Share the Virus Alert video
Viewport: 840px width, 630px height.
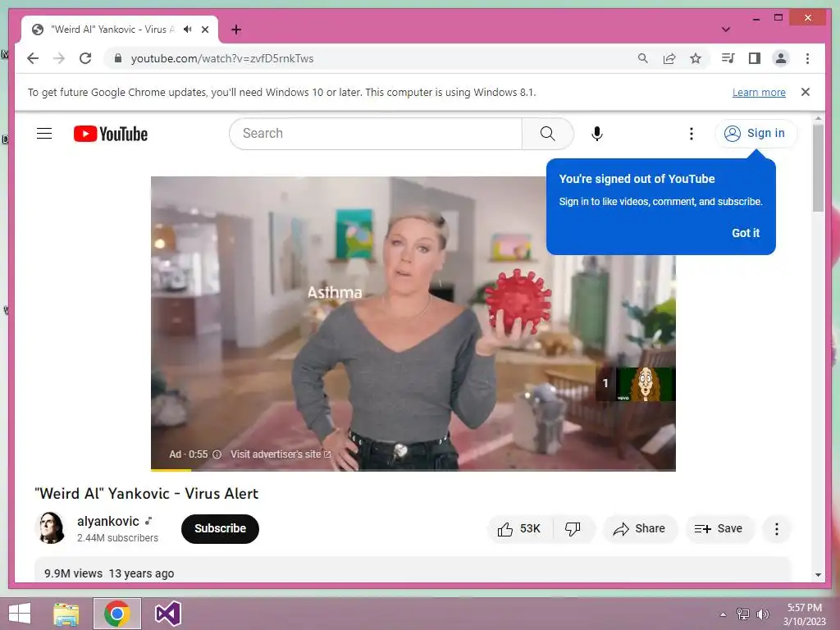pos(640,529)
